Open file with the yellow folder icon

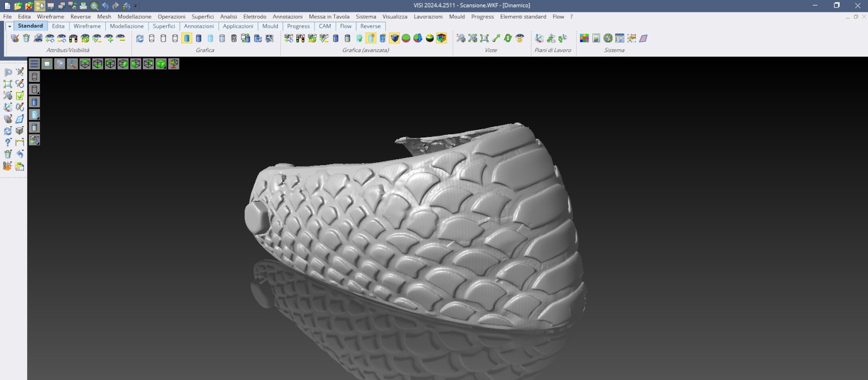coord(18,6)
